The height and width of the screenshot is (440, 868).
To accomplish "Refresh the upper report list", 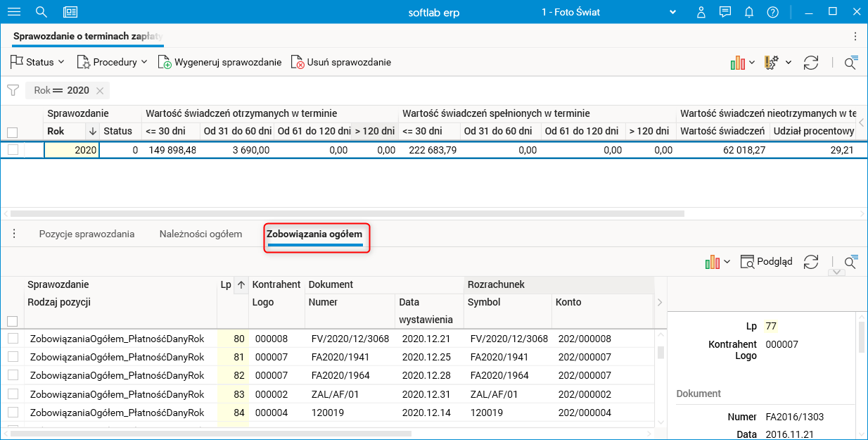I will coord(811,63).
